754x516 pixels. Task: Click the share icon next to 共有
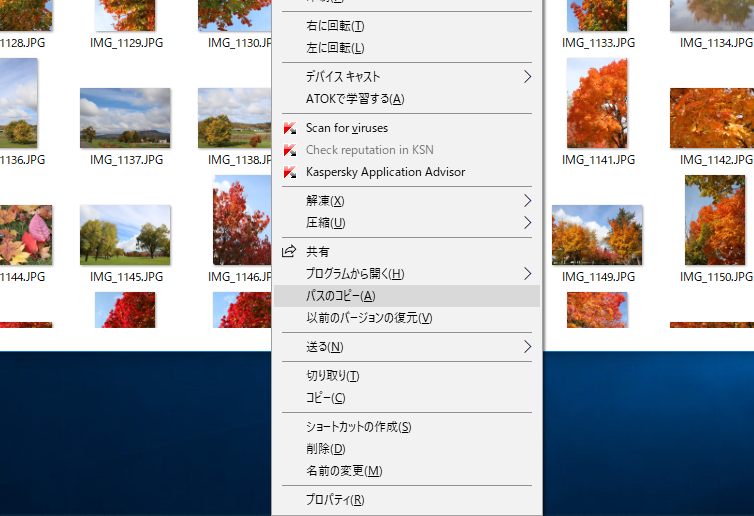[289, 251]
